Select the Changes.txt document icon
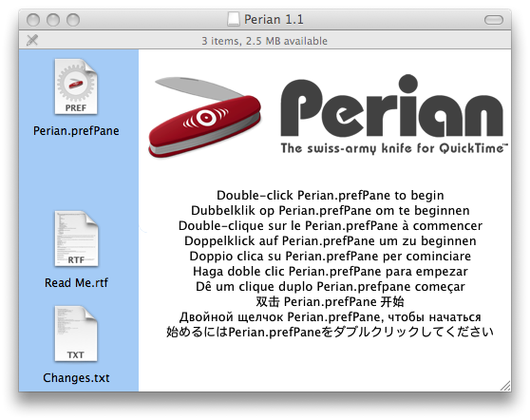 [76, 334]
